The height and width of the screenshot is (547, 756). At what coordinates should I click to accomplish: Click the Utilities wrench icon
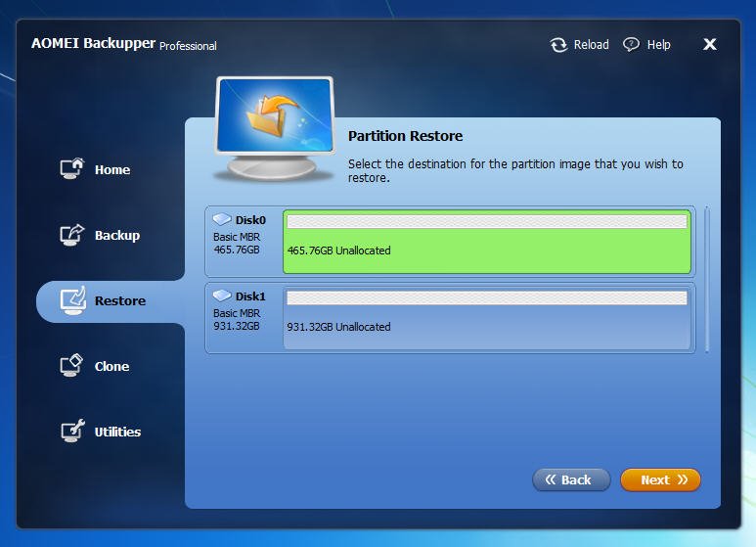click(x=72, y=431)
